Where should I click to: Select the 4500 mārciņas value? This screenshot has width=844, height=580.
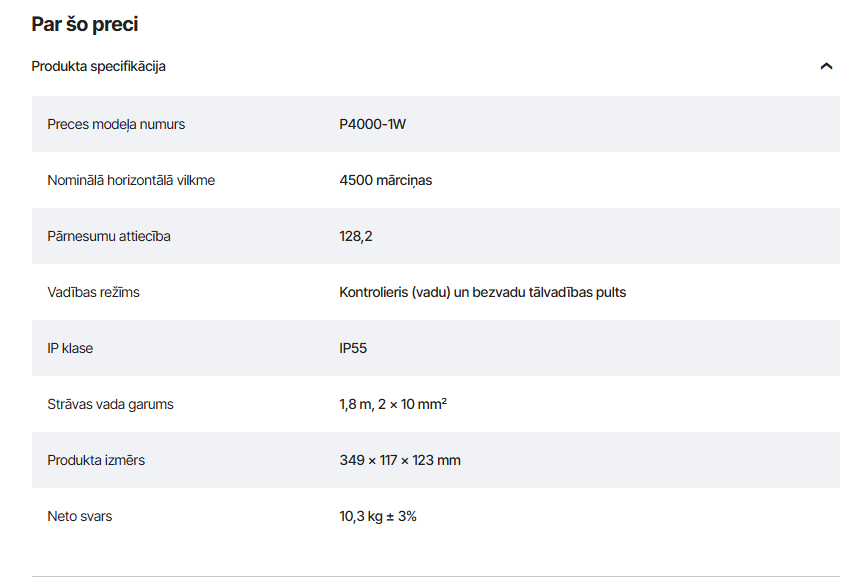[x=385, y=180]
